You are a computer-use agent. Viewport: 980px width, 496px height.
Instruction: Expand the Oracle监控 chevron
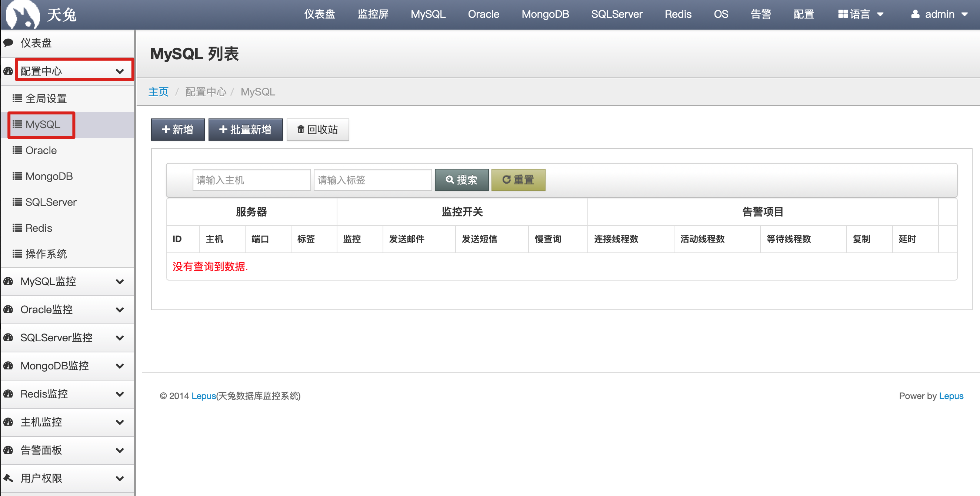[120, 309]
